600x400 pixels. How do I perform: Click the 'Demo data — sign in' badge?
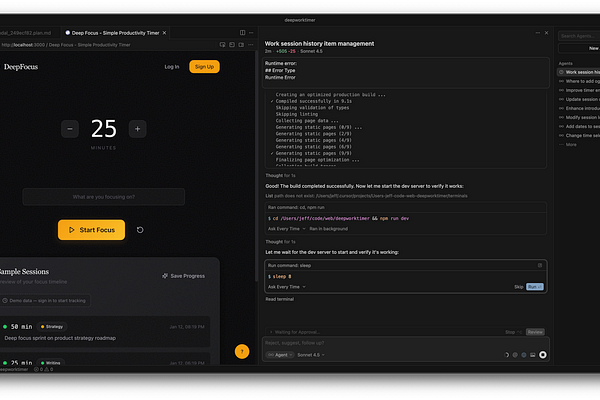coord(45,300)
